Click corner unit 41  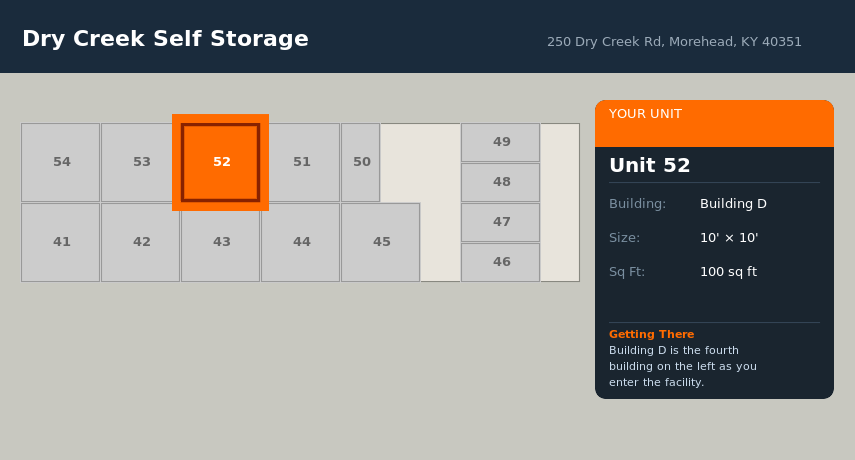pos(61,242)
